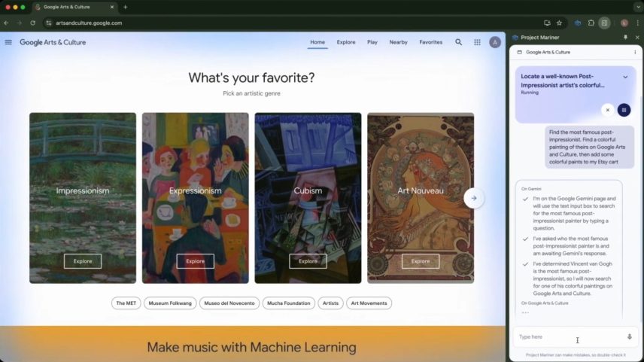
Task: Toggle the browser side panel button
Action: [604, 23]
